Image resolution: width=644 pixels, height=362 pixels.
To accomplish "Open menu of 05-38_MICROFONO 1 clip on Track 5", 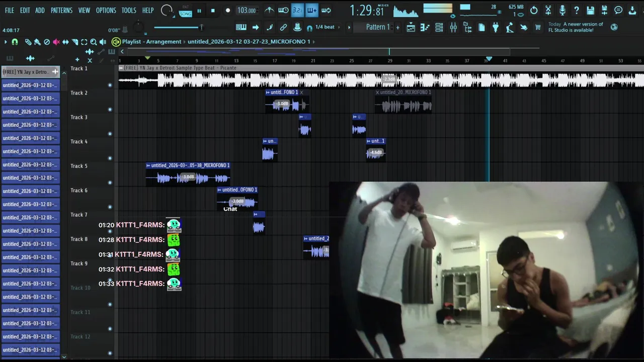I will pyautogui.click(x=148, y=165).
